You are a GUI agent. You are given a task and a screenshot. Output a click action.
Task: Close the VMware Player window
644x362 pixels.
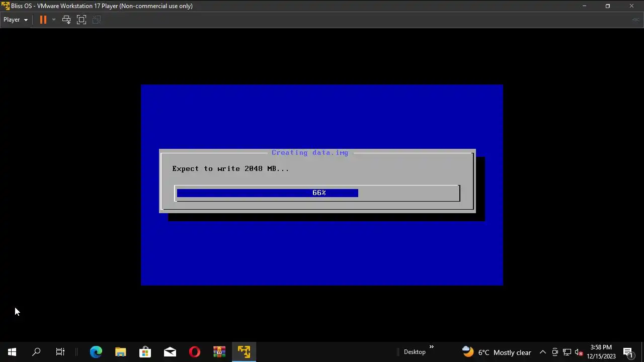[x=631, y=6]
